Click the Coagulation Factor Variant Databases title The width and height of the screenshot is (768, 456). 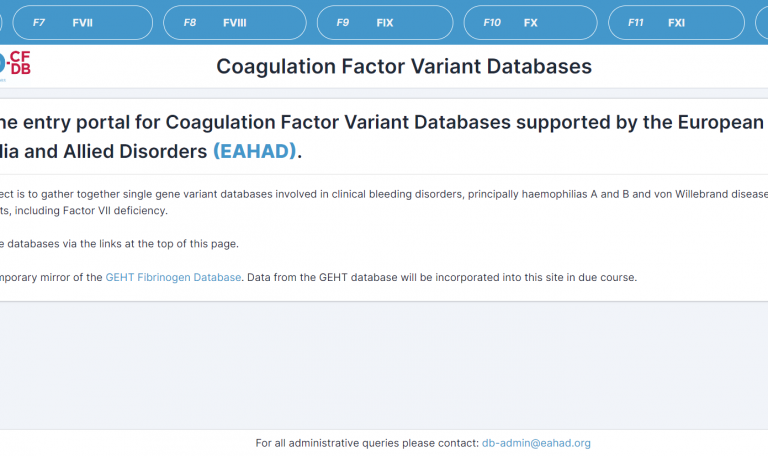tap(404, 67)
